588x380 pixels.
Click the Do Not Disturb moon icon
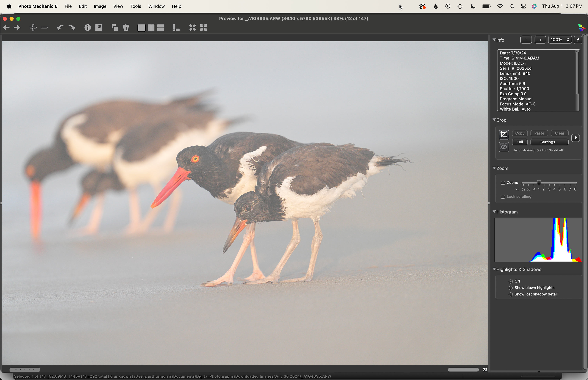click(473, 6)
